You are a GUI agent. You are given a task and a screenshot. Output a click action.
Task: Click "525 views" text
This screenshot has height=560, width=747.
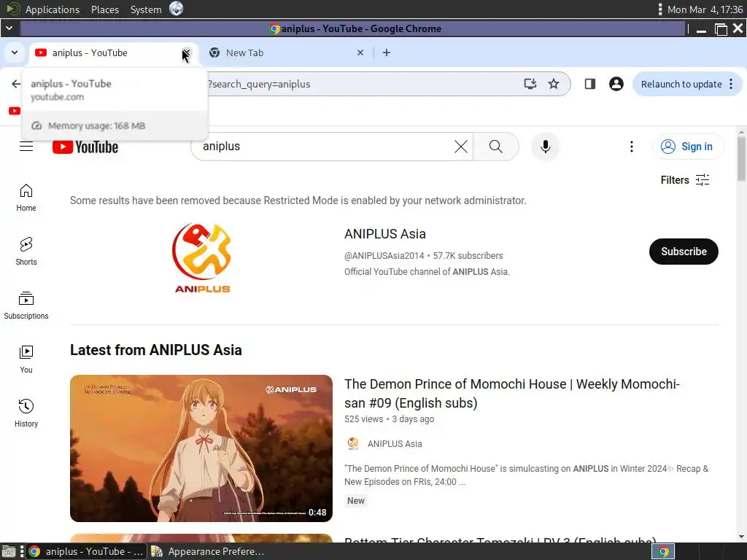pyautogui.click(x=363, y=419)
